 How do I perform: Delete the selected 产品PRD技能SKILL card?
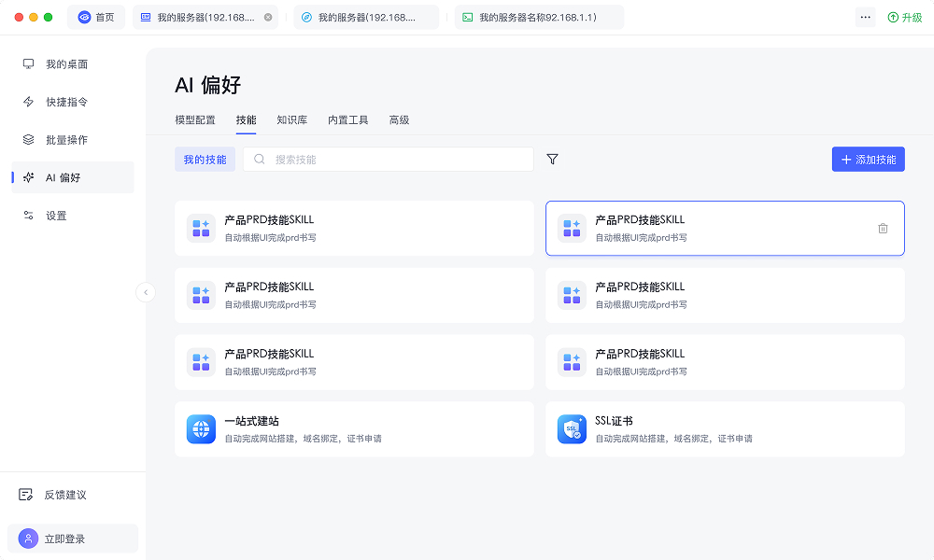[x=883, y=228]
